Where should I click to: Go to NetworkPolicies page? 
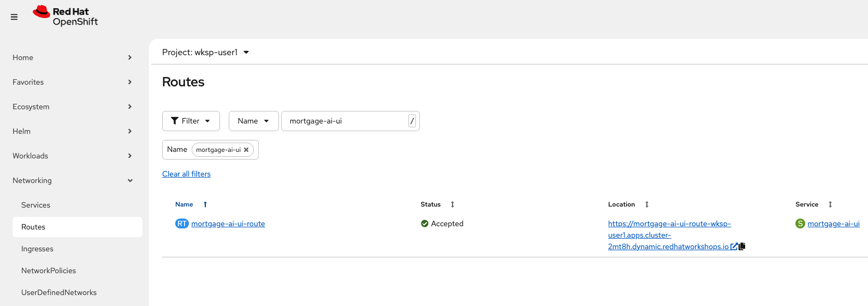[49, 270]
